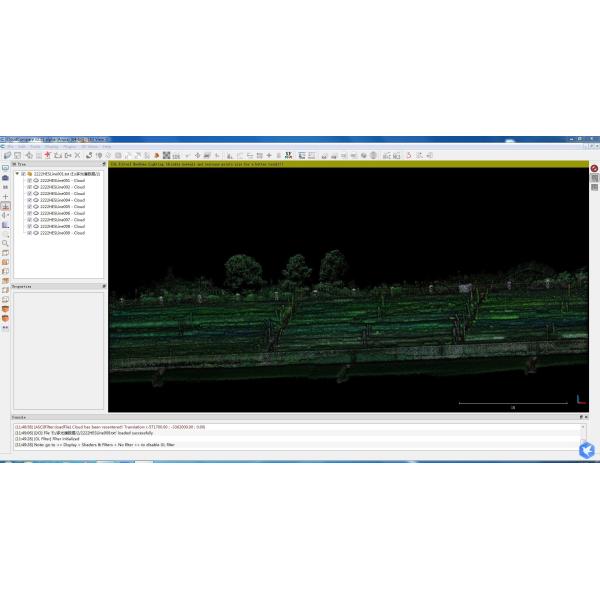Set top view with first cube icon
The image size is (600, 600).
pos(5,253)
